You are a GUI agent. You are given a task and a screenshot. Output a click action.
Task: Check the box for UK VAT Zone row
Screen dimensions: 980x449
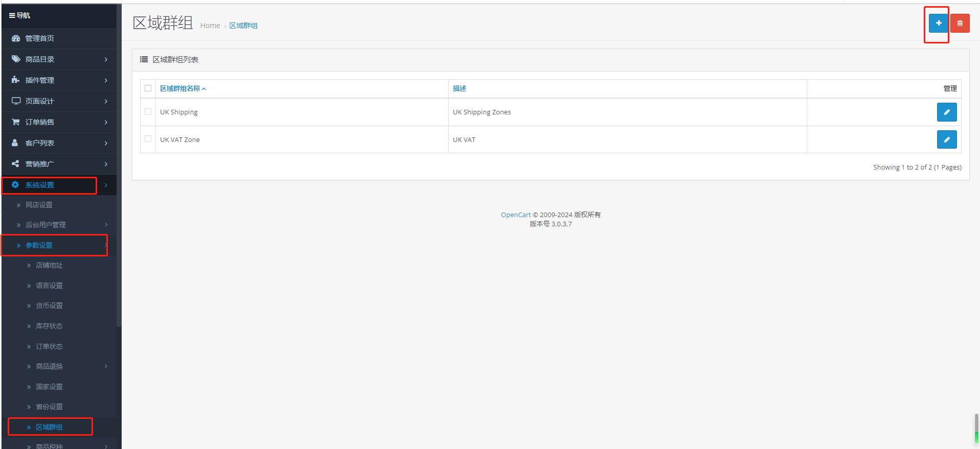148,139
